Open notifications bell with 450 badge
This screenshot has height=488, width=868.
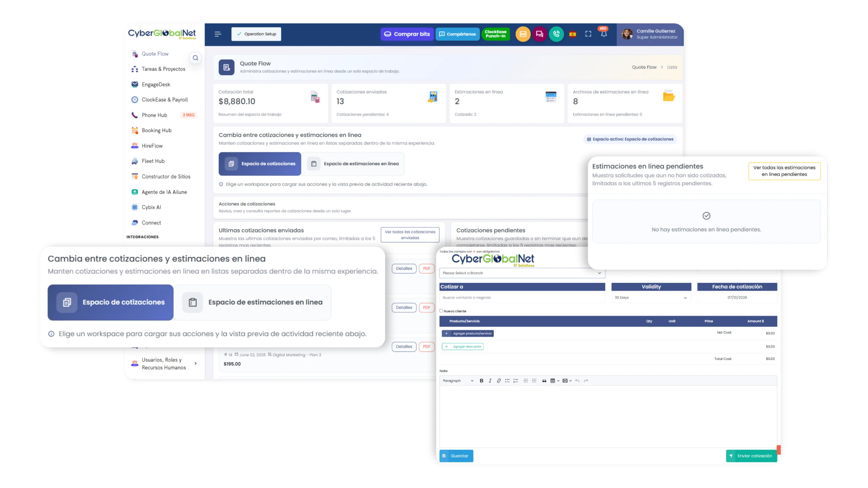[x=604, y=33]
